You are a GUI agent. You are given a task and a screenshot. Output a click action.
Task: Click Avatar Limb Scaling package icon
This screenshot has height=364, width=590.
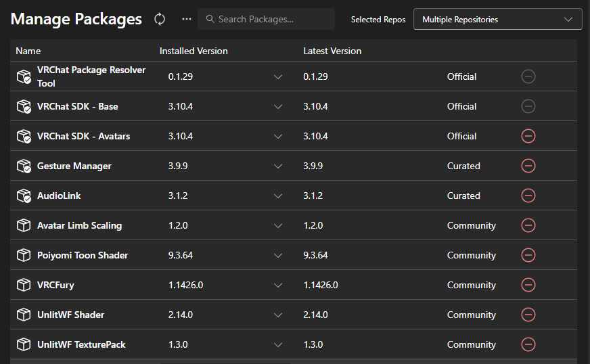click(24, 225)
